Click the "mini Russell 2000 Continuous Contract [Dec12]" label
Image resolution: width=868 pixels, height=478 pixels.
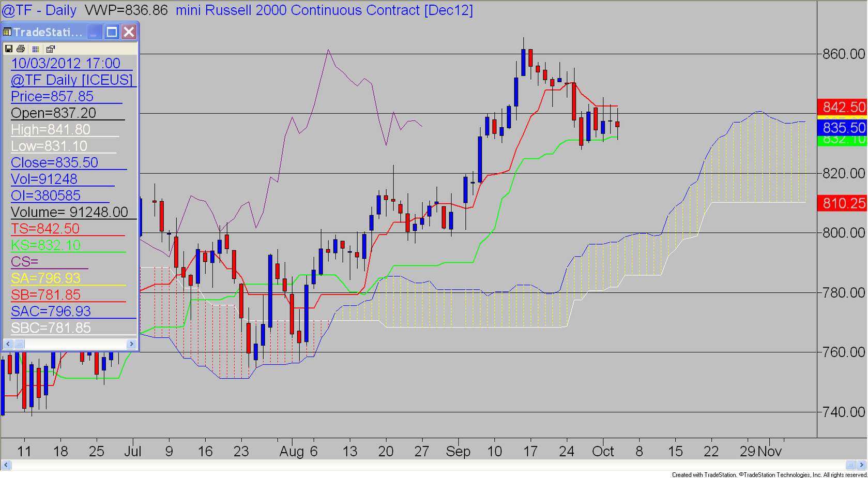click(324, 10)
